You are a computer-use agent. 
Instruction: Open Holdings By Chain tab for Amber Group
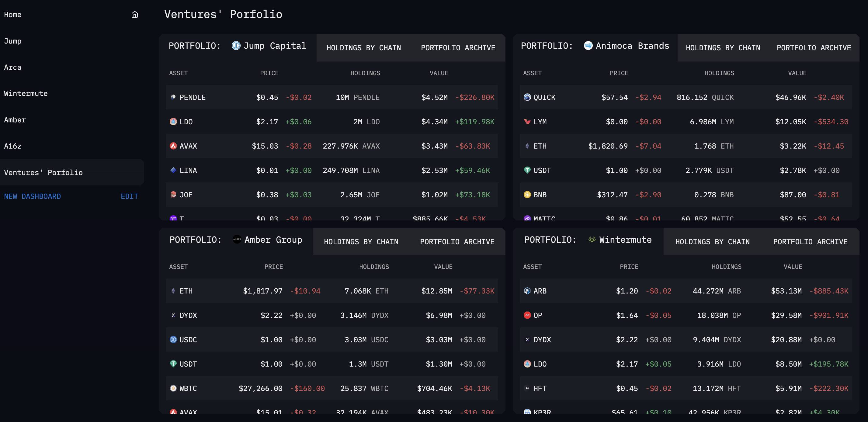click(361, 242)
